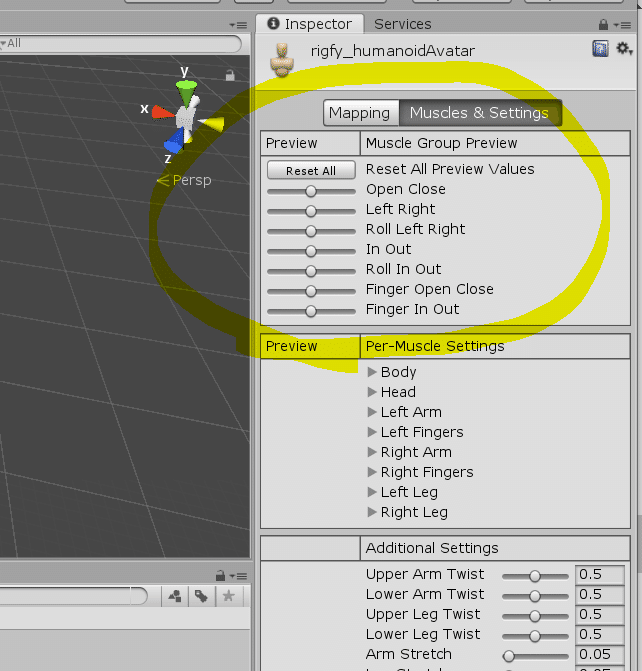
Task: Expand the Left Arm muscle group
Action: click(372, 412)
